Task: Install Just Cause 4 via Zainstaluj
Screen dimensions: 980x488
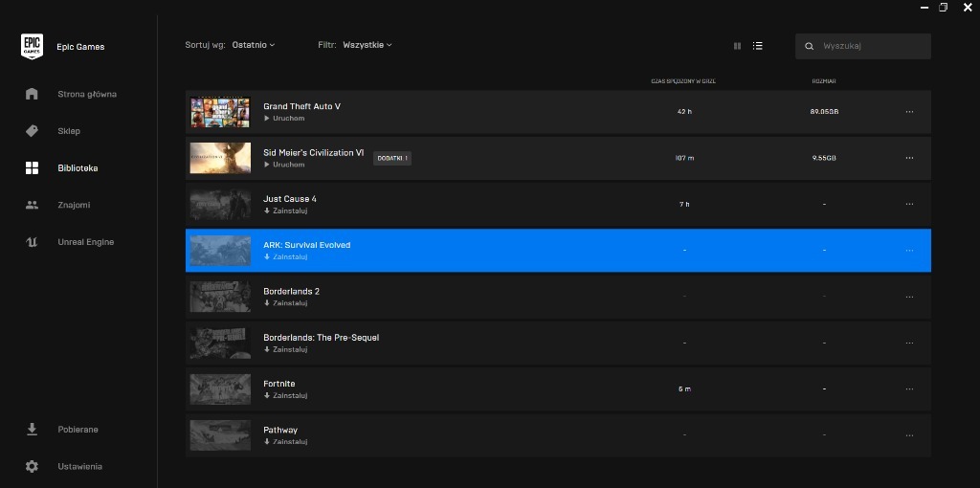Action: point(286,211)
